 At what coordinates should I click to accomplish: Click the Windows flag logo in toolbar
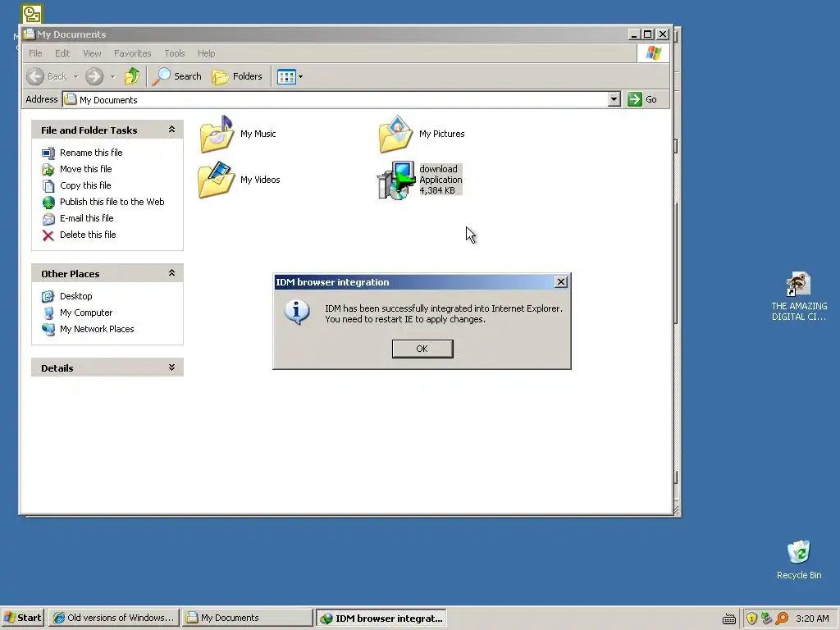654,53
